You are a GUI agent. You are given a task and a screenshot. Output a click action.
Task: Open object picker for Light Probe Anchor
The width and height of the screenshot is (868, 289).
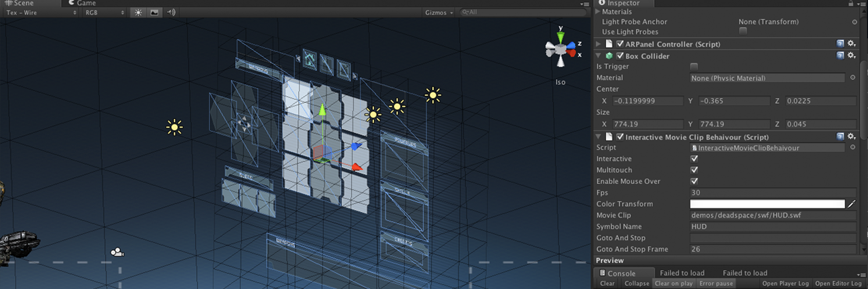[x=854, y=22]
